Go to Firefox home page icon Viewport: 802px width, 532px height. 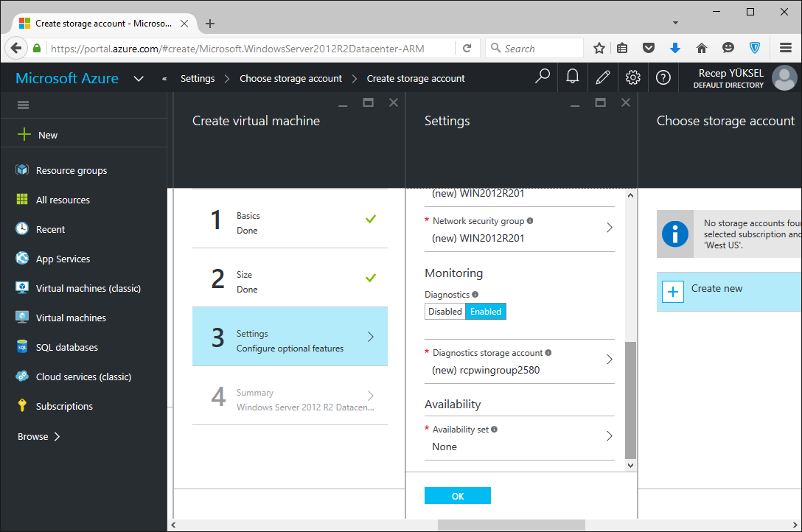pos(702,48)
